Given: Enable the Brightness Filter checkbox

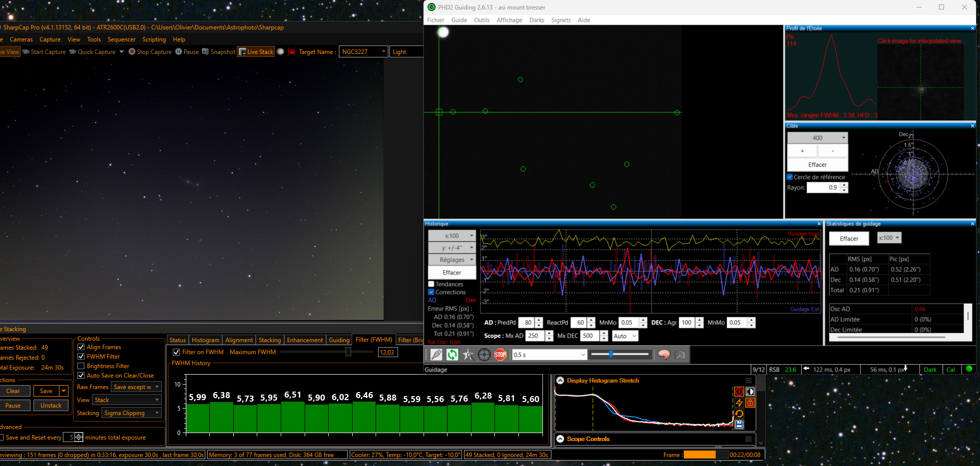Looking at the screenshot, I should [x=81, y=366].
